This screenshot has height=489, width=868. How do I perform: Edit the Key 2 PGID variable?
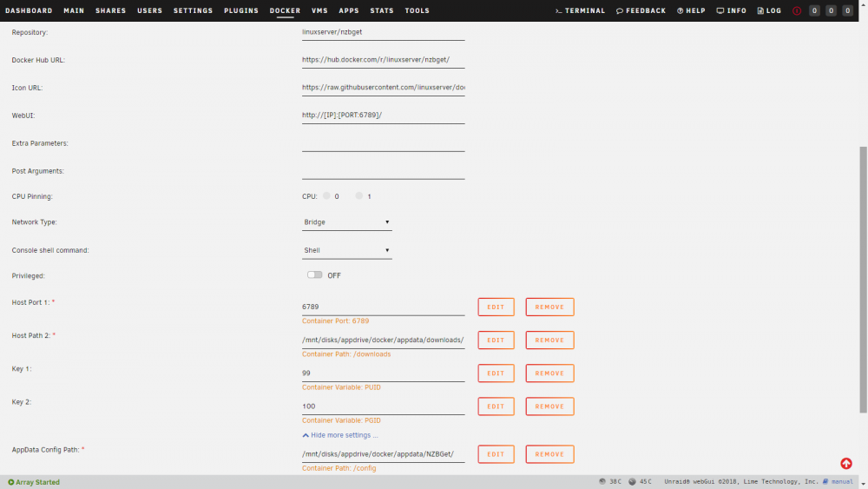496,406
